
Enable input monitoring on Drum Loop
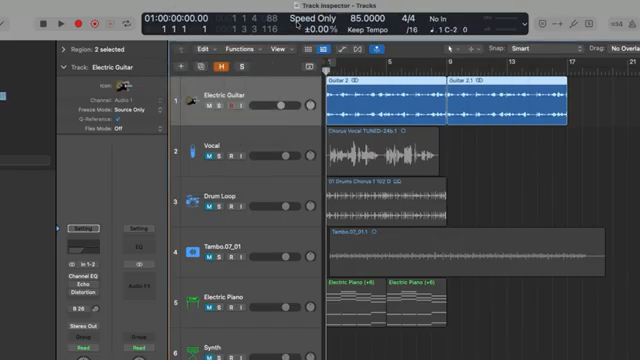(x=241, y=207)
